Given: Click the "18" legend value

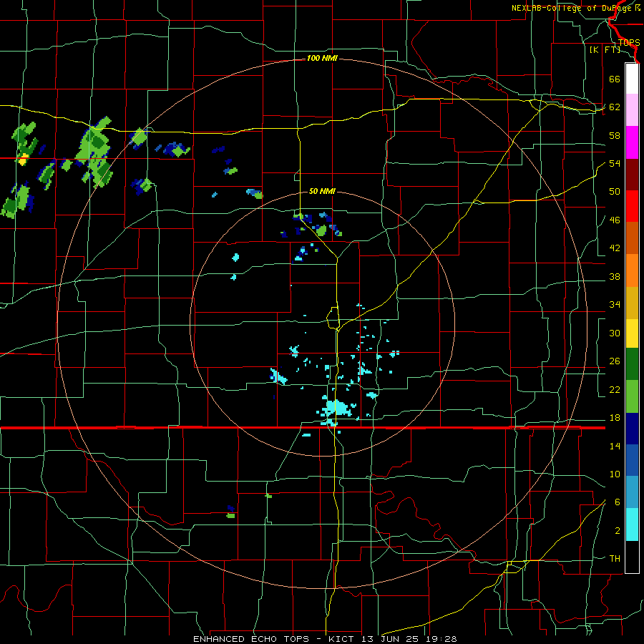Looking at the screenshot, I should pyautogui.click(x=615, y=418).
